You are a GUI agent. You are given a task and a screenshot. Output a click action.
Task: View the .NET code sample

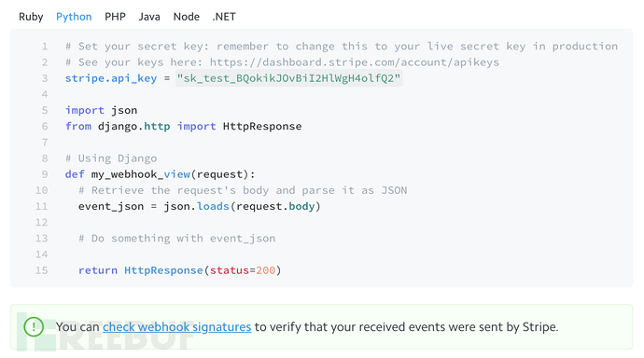[224, 17]
